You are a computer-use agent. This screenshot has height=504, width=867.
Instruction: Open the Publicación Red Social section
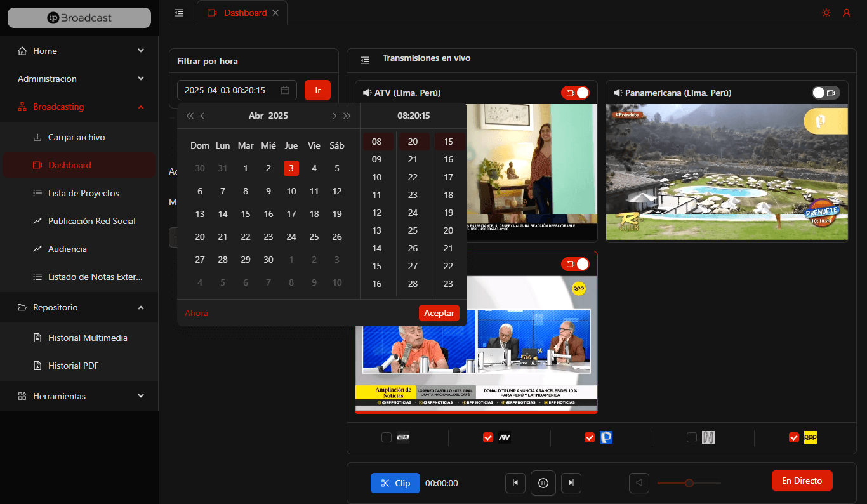[93, 221]
